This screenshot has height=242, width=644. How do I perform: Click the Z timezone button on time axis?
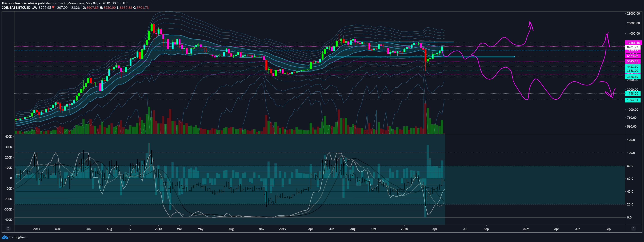[8, 228]
